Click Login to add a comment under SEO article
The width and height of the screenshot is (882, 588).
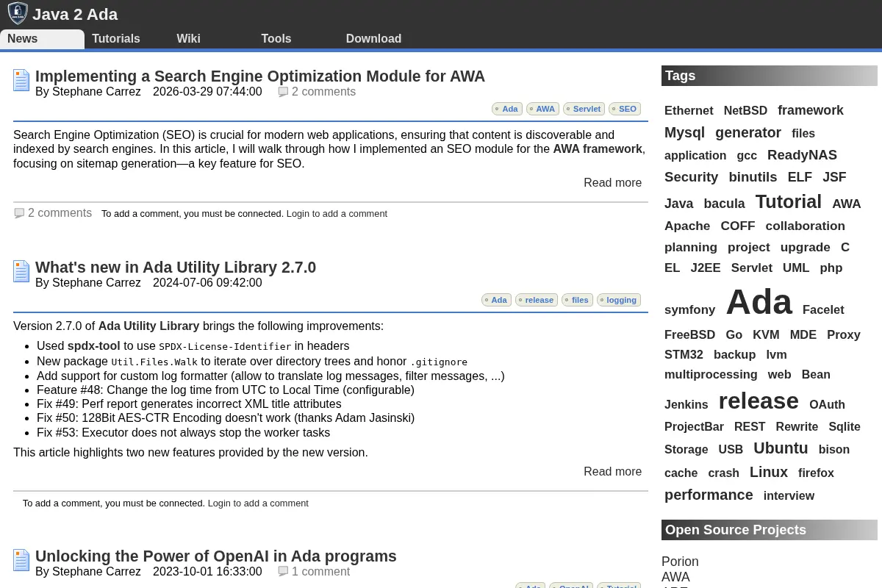pos(337,214)
